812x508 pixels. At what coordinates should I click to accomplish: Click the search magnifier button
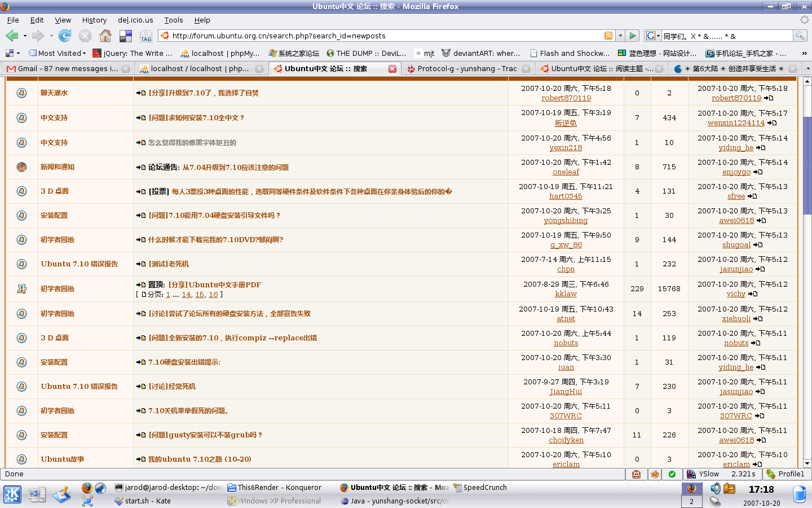(x=800, y=36)
